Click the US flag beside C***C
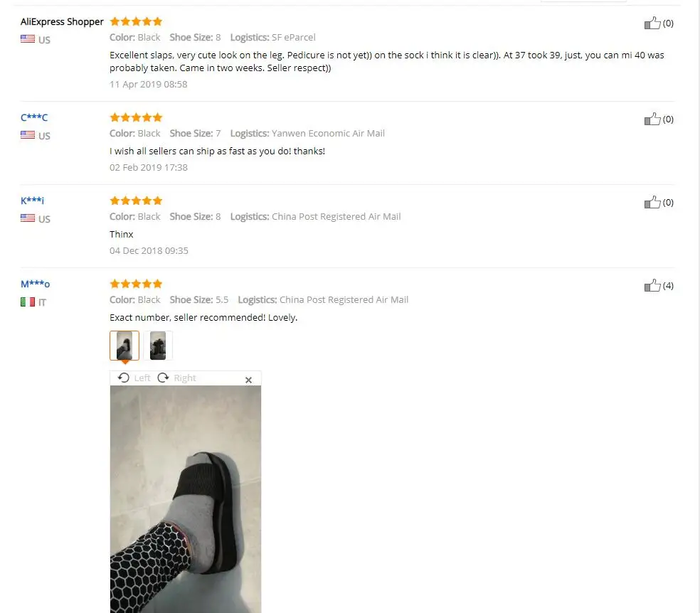Screen dimensions: 700x613 coord(28,134)
